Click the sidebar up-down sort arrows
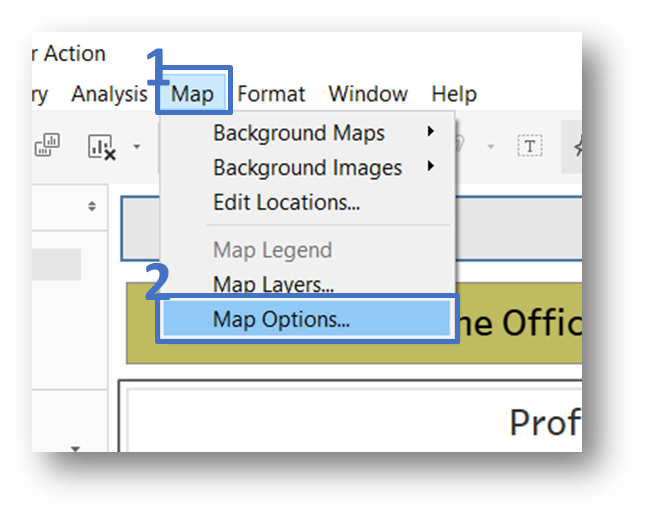Viewport: 647px width, 517px height. 92,206
